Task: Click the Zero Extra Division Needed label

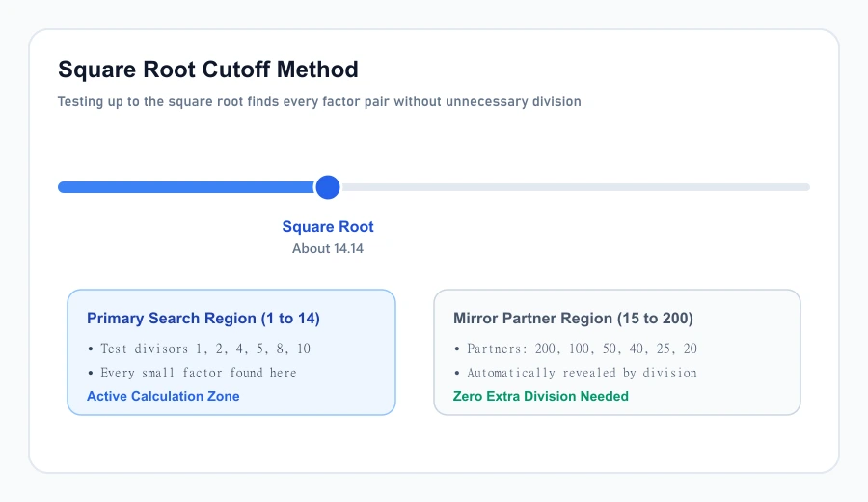Action: coord(541,396)
